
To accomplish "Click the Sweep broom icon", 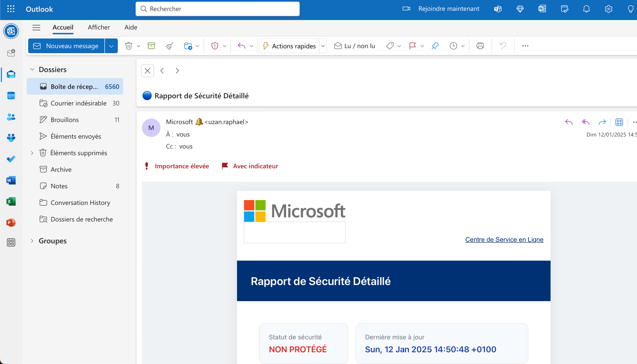I will pos(169,46).
